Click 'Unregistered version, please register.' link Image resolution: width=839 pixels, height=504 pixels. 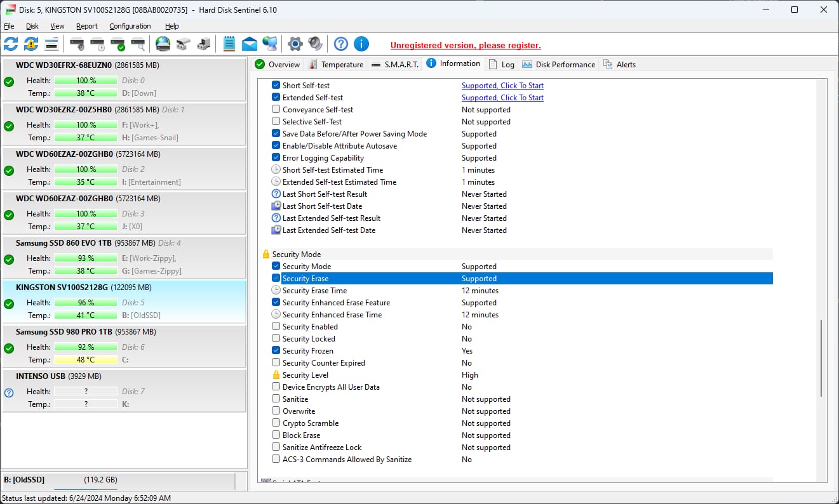466,45
